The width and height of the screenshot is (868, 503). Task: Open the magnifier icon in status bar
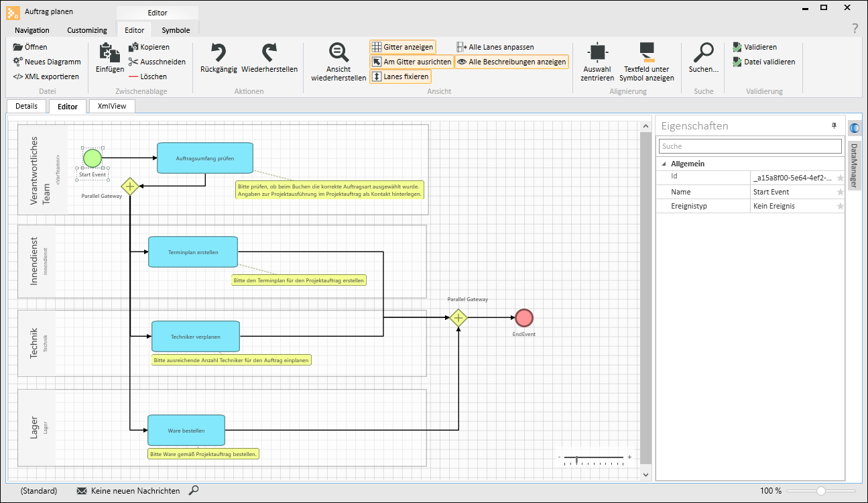coord(194,491)
